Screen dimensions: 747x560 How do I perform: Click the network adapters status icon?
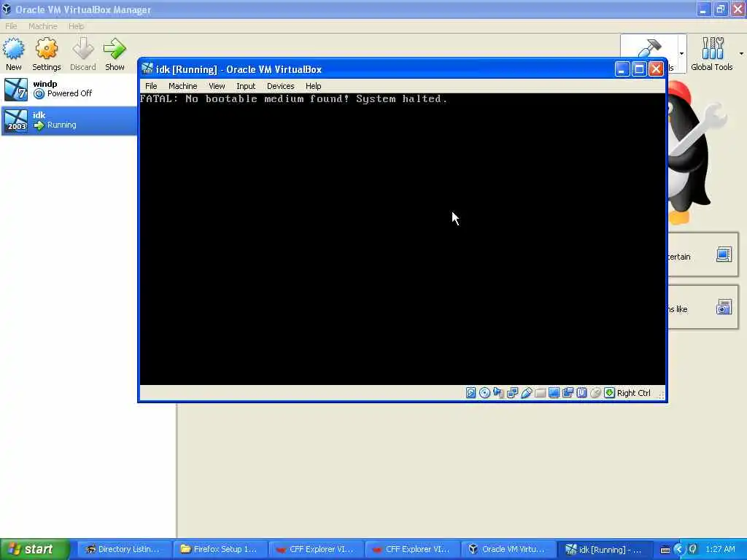click(x=512, y=393)
